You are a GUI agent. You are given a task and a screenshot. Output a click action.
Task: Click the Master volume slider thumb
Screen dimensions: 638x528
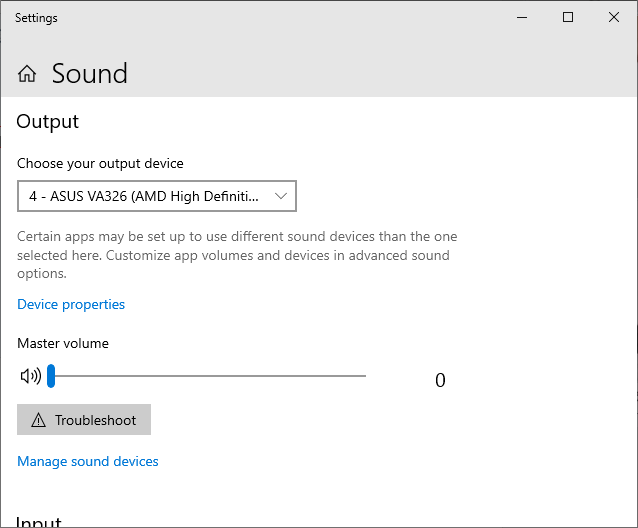pos(51,376)
